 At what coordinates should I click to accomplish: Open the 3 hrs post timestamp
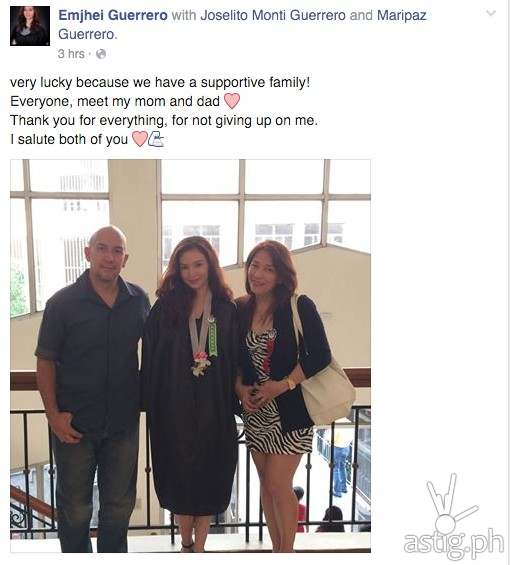tap(71, 54)
